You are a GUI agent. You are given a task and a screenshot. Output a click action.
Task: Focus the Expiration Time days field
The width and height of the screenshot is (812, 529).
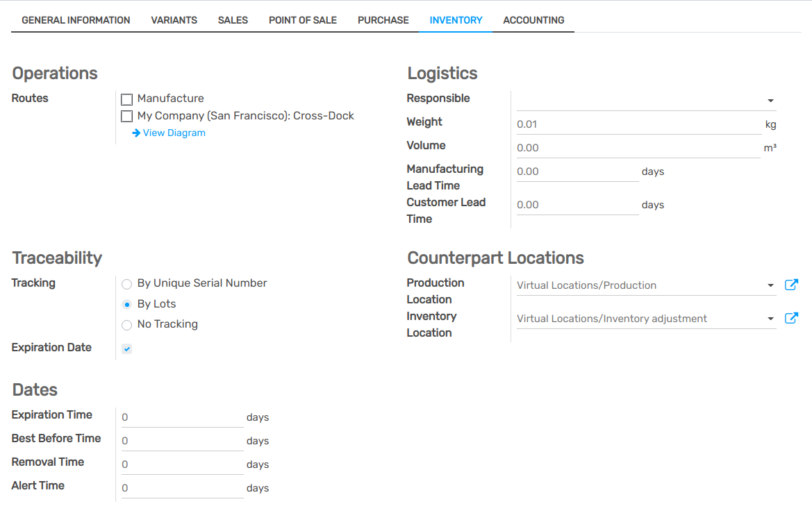coord(182,417)
